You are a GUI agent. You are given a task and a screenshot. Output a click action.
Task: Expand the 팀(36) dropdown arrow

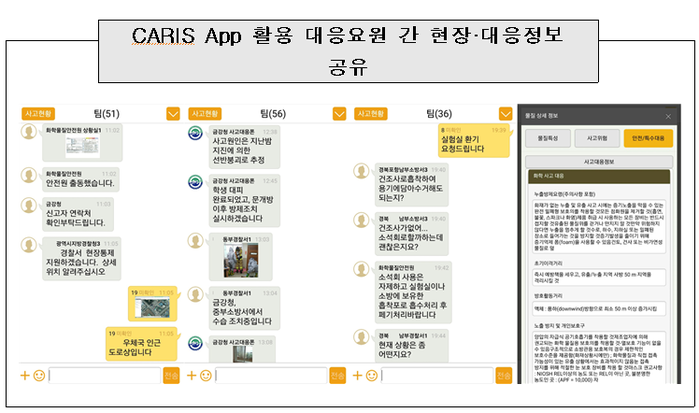[506, 114]
